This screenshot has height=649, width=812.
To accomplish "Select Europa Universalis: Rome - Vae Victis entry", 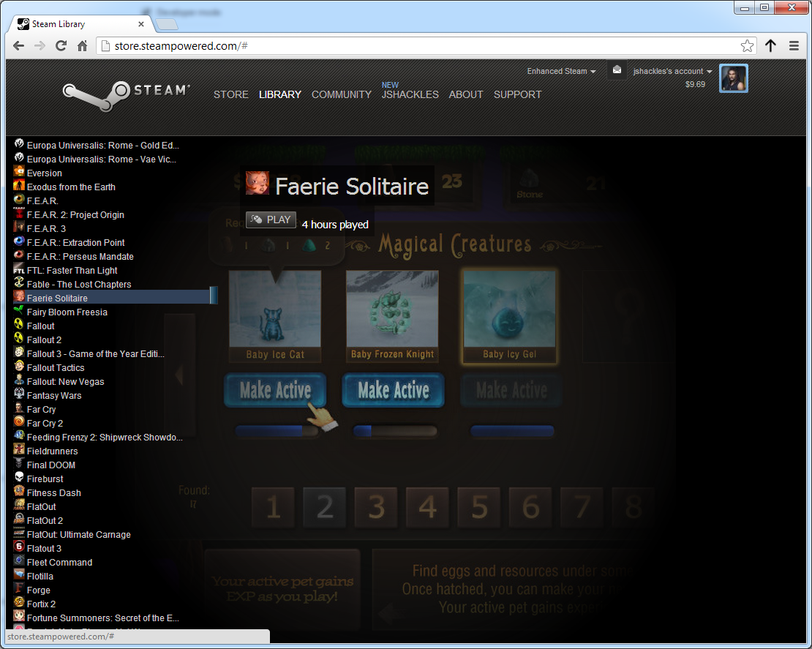I will click(102, 160).
